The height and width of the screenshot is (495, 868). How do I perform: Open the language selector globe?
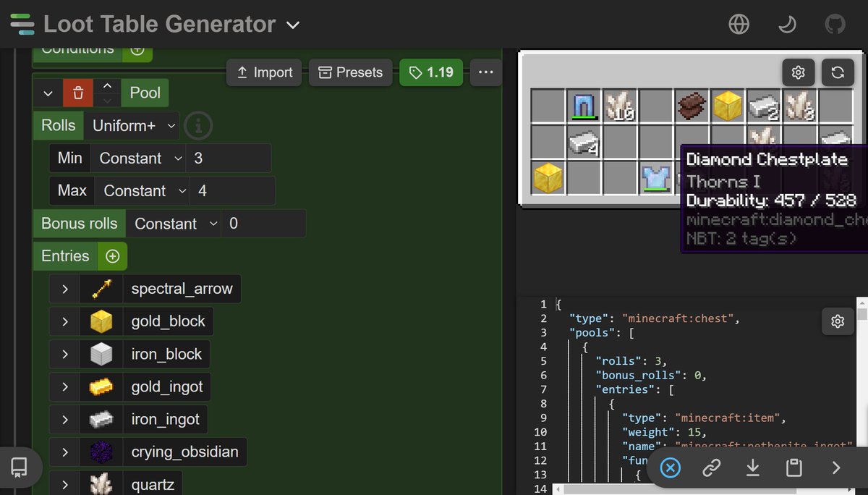pyautogui.click(x=739, y=24)
